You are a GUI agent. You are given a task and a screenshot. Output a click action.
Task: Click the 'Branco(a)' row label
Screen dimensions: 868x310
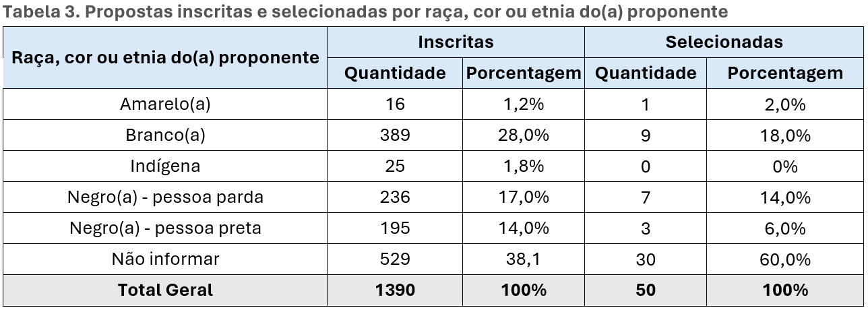point(165,135)
